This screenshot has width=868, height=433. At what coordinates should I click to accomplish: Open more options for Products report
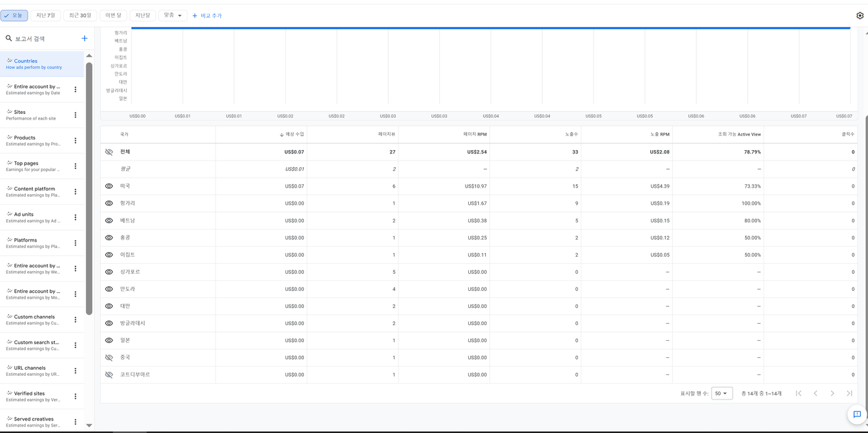click(76, 141)
